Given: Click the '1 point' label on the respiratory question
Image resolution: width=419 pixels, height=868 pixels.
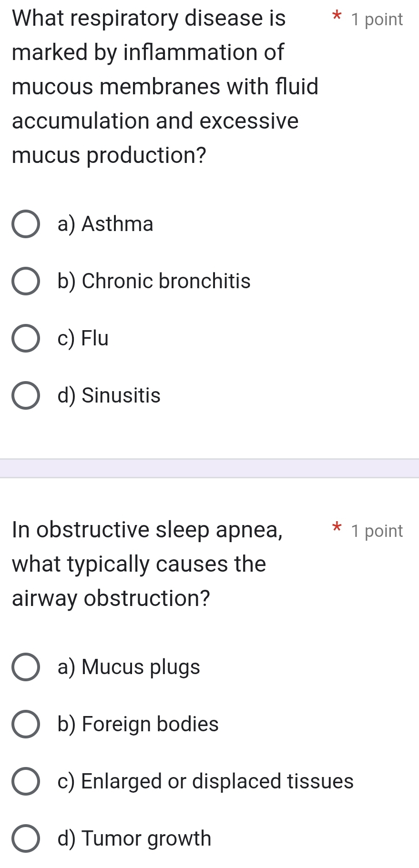Looking at the screenshot, I should (377, 20).
